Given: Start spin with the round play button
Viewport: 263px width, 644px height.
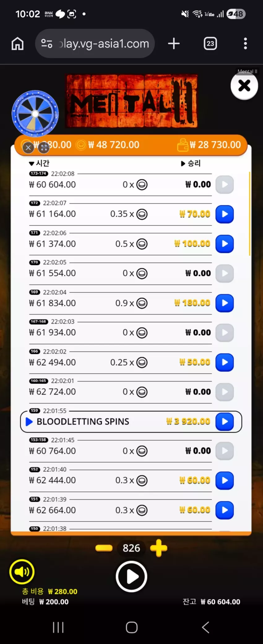Looking at the screenshot, I should click(131, 577).
